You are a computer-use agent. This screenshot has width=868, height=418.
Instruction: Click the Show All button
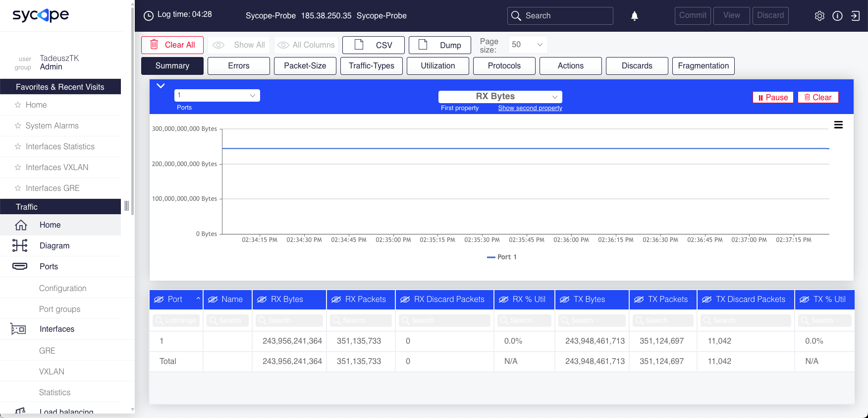239,45
